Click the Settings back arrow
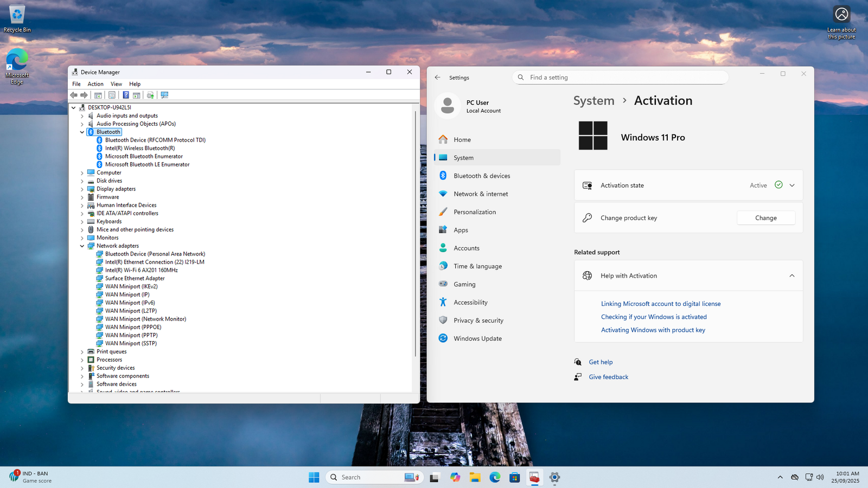This screenshot has height=488, width=868. 438,78
